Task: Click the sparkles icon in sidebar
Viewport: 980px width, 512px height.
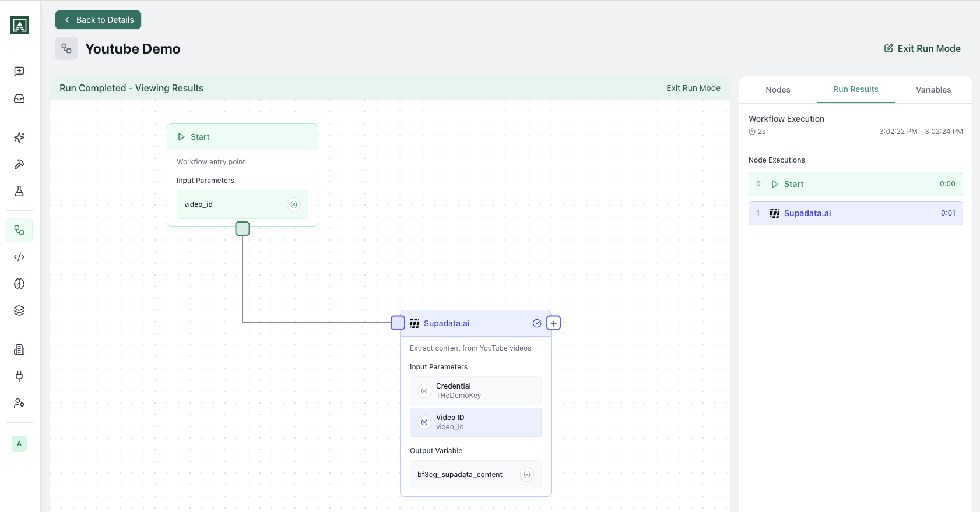Action: coord(19,137)
